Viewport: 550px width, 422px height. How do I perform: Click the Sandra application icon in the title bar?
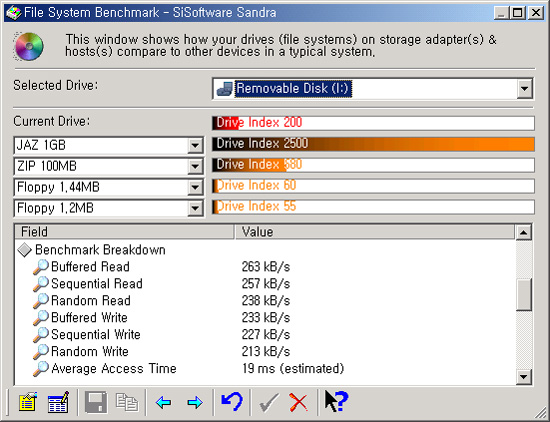pyautogui.click(x=13, y=13)
